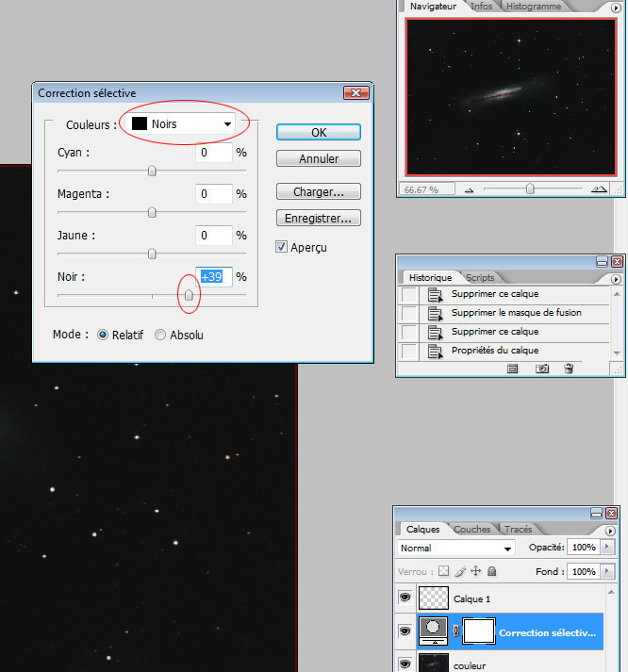The height and width of the screenshot is (672, 628).
Task: Open the blend mode dropdown showing Normal
Action: [455, 549]
